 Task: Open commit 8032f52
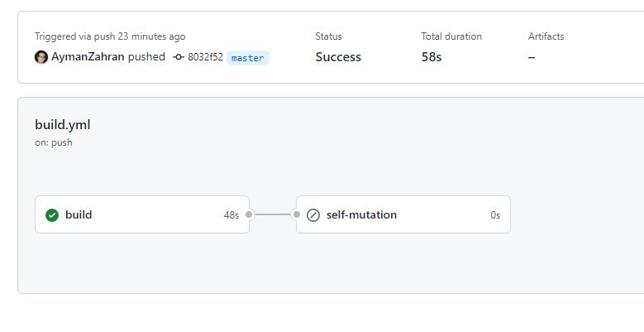point(205,57)
